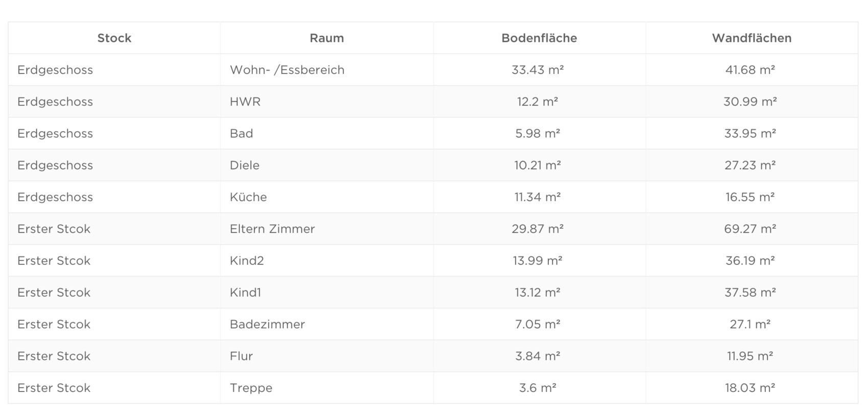
Task: Select the Wohn- /Essbereich room cell
Action: point(287,70)
